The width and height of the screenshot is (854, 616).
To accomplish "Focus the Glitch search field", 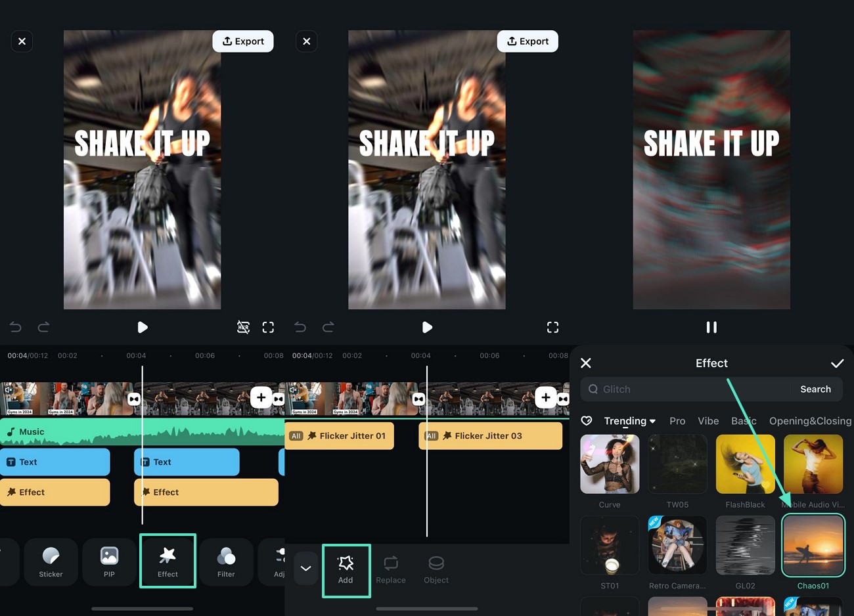I will click(686, 389).
